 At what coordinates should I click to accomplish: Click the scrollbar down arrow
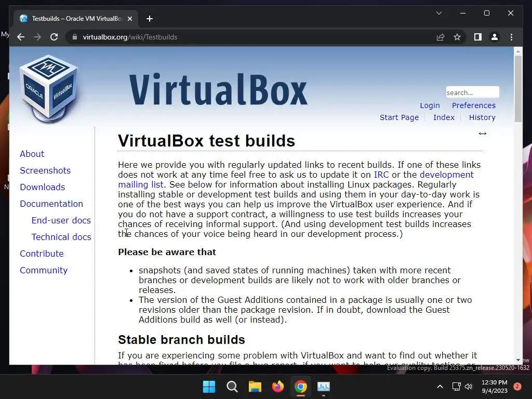coord(518,360)
